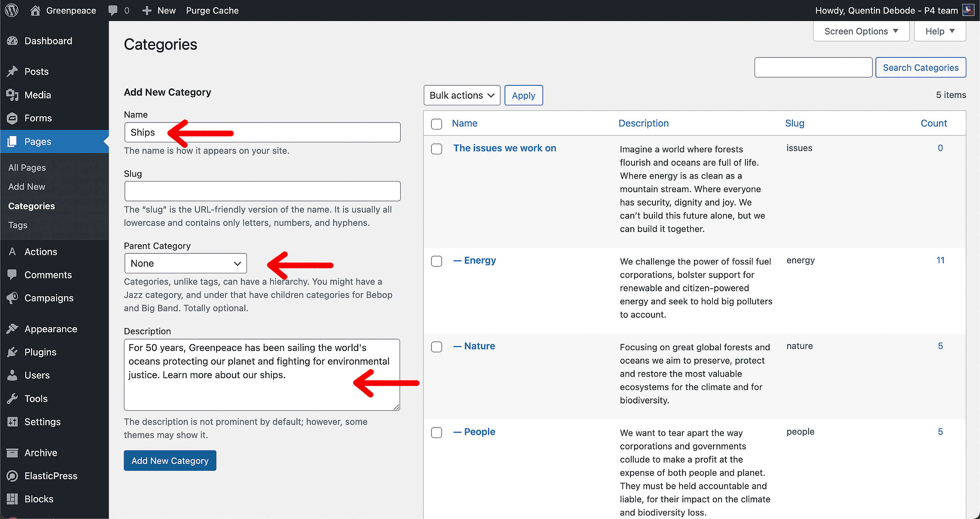Click the Add New Category button
Screen dimensions: 980x519
pos(170,460)
